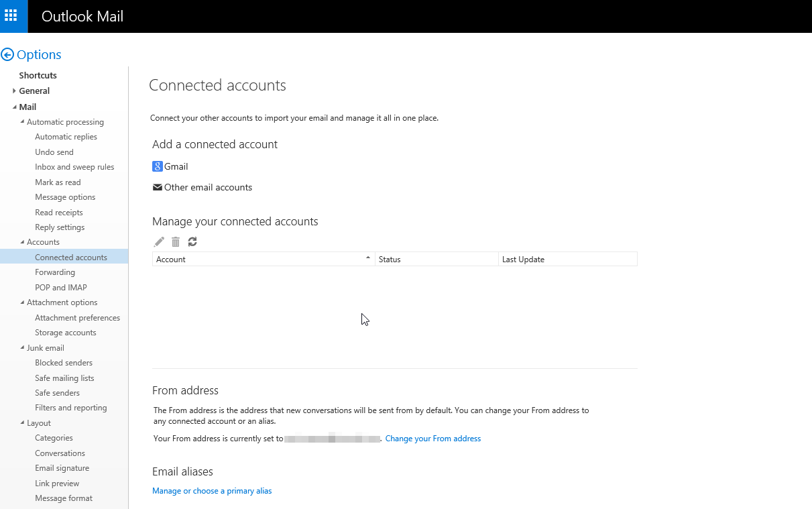The image size is (812, 509).
Task: Click the refresh connected accounts icon
Action: (x=192, y=241)
